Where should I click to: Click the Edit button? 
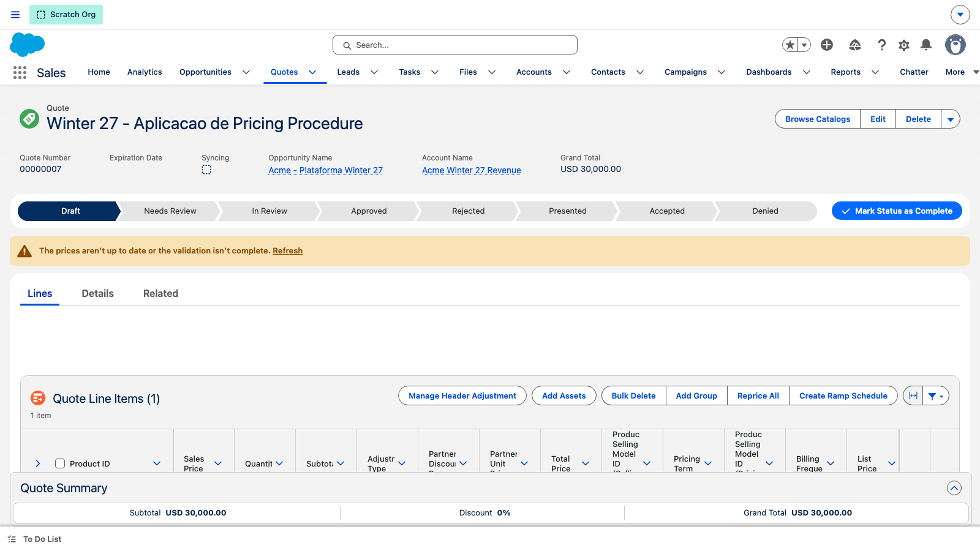coord(878,119)
